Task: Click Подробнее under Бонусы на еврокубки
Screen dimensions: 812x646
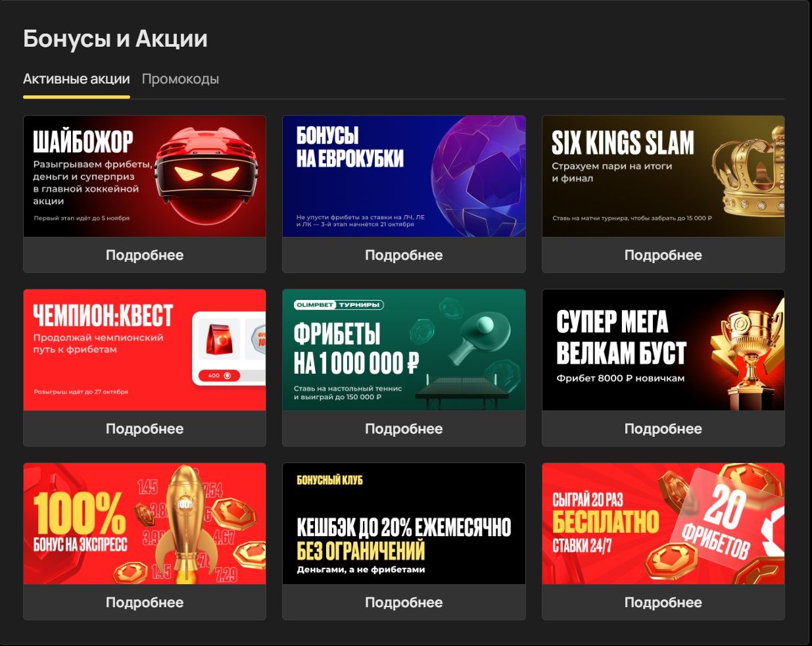Action: 404,255
